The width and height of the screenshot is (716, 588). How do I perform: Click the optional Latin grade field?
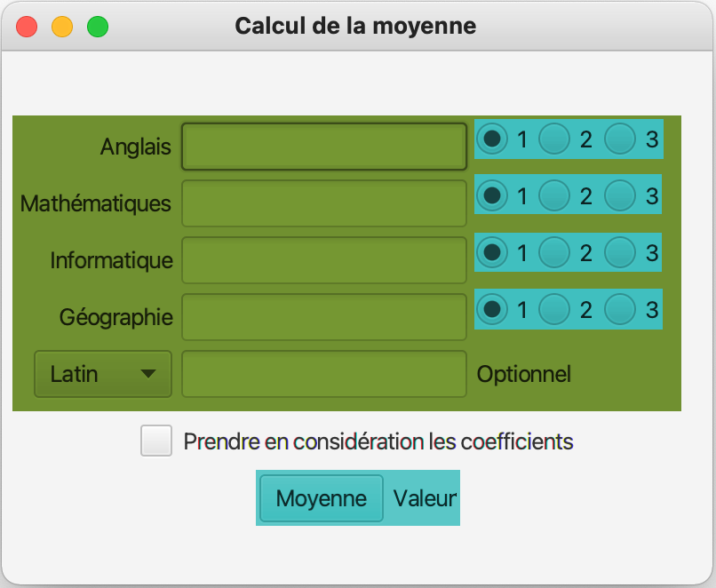(324, 374)
